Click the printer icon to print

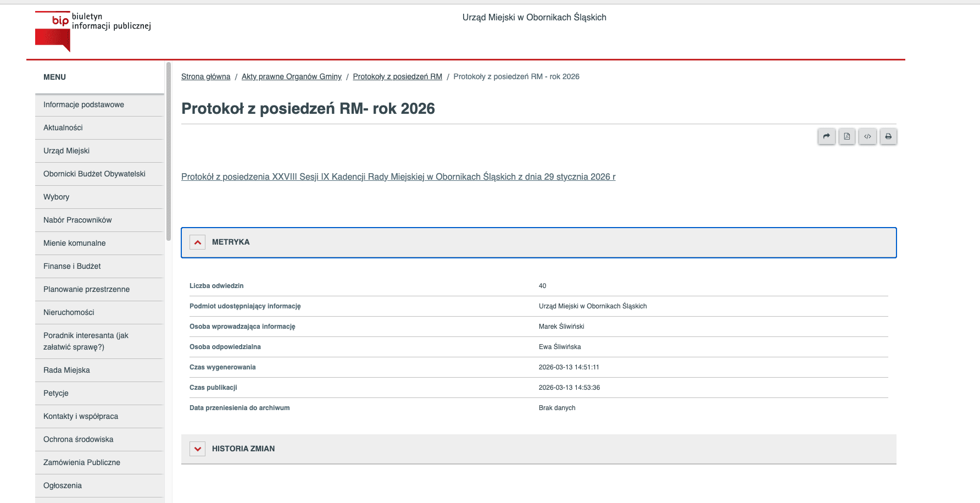pos(888,136)
